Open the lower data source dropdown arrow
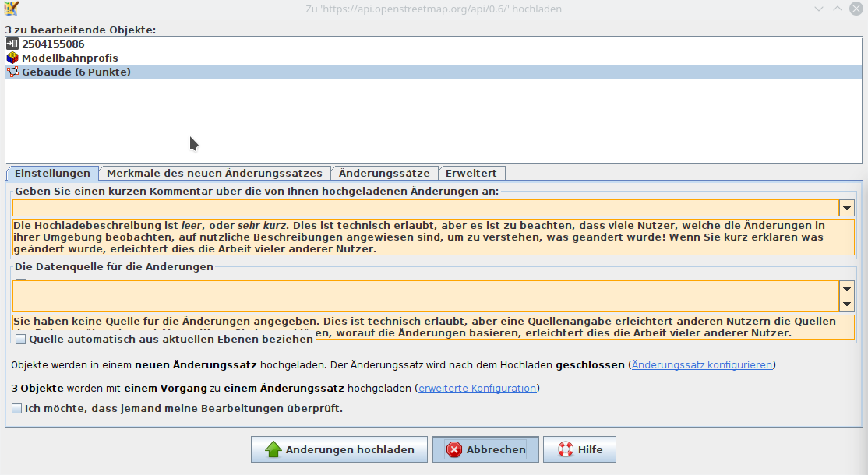Viewport: 868px width, 475px height. pyautogui.click(x=847, y=304)
